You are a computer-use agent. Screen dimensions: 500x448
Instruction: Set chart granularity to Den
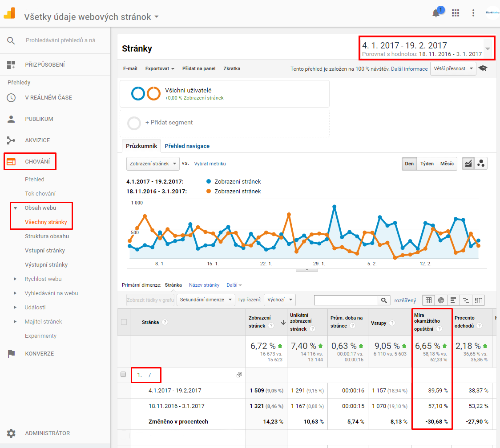click(x=409, y=164)
